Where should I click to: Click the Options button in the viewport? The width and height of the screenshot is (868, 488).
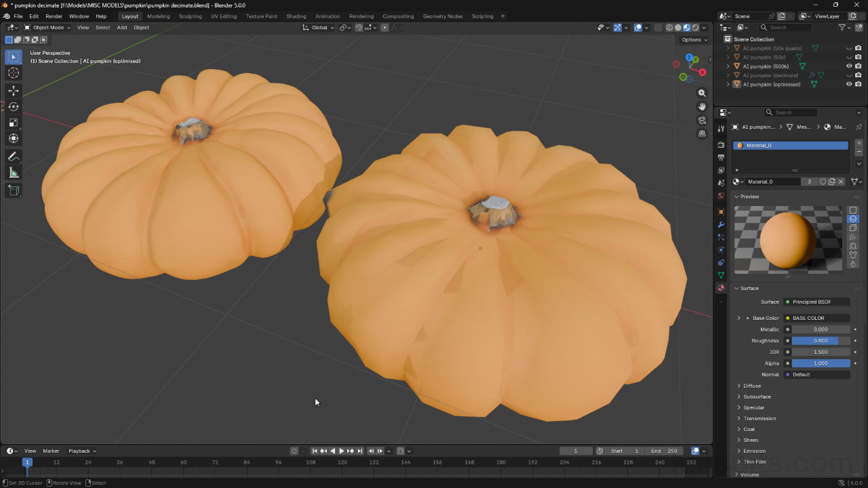[693, 39]
